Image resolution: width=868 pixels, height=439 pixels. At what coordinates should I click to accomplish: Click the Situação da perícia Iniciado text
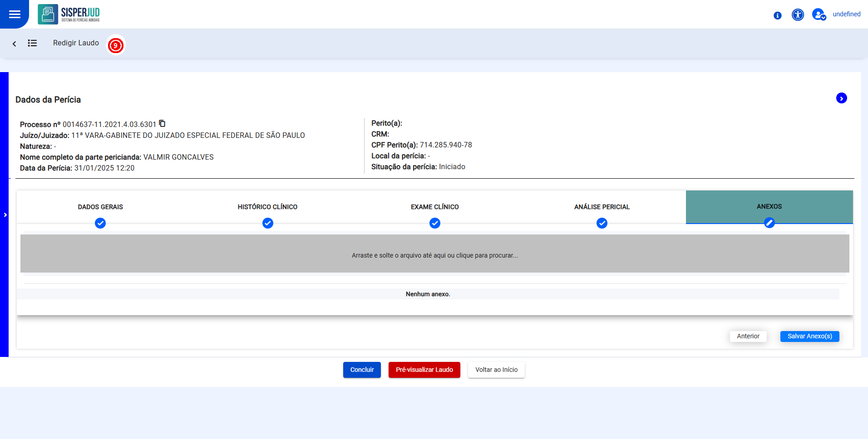point(418,166)
